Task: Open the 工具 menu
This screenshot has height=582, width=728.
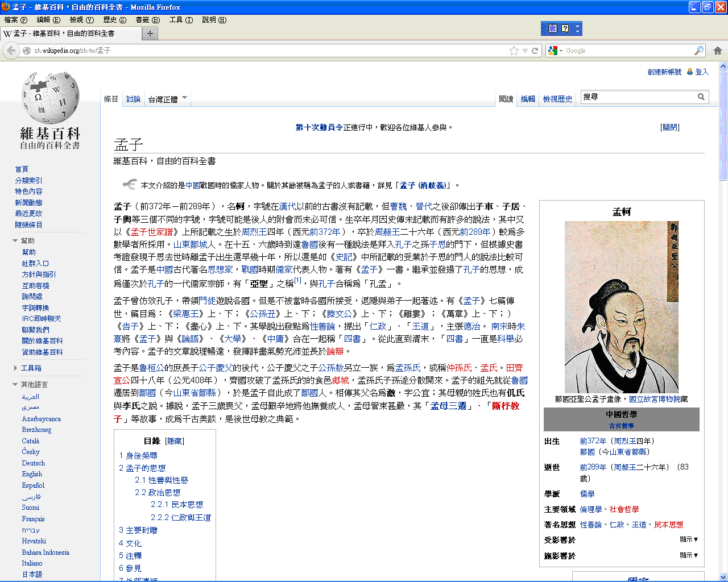Action: pyautogui.click(x=181, y=20)
